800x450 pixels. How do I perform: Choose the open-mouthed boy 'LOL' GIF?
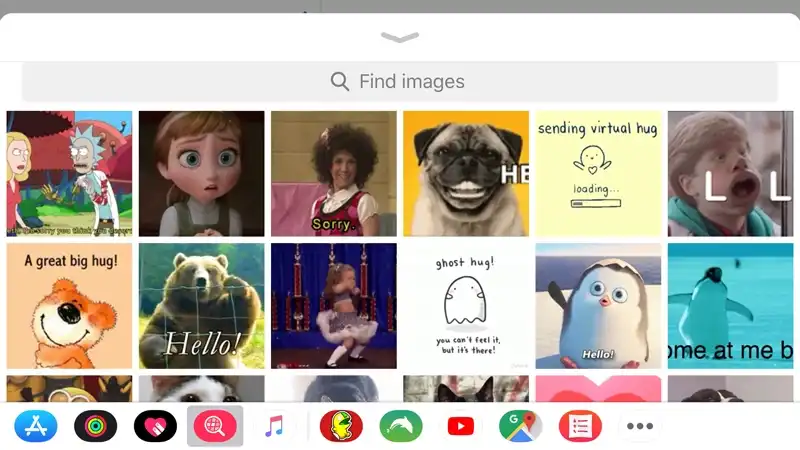[x=731, y=173]
